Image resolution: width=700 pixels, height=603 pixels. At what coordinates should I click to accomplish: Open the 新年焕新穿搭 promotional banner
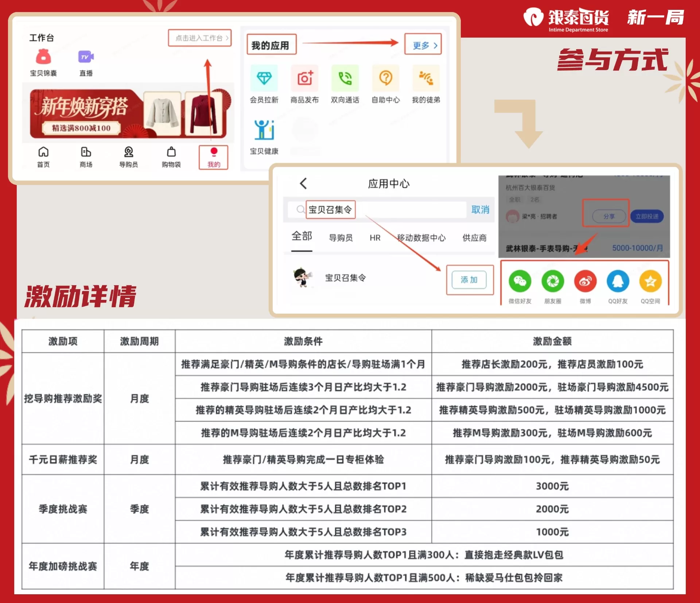coord(128,114)
